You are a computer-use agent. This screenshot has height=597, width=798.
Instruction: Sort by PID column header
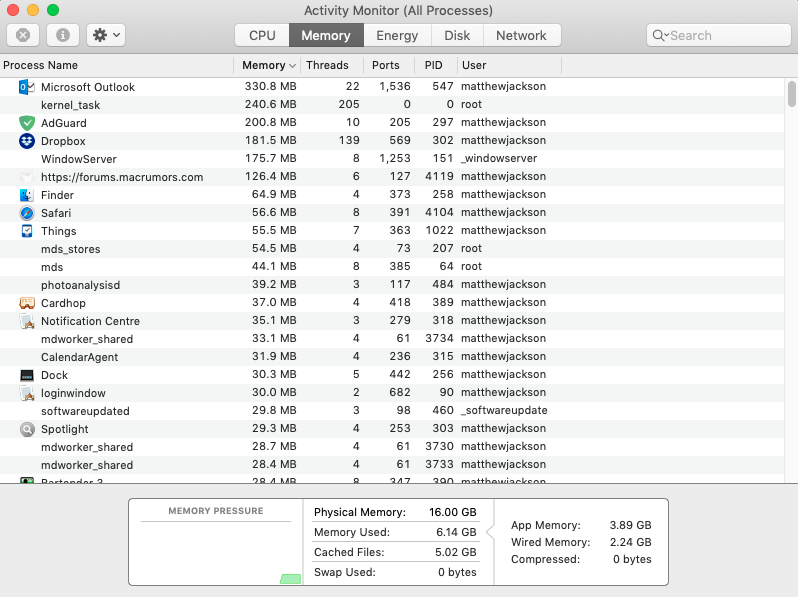click(435, 65)
